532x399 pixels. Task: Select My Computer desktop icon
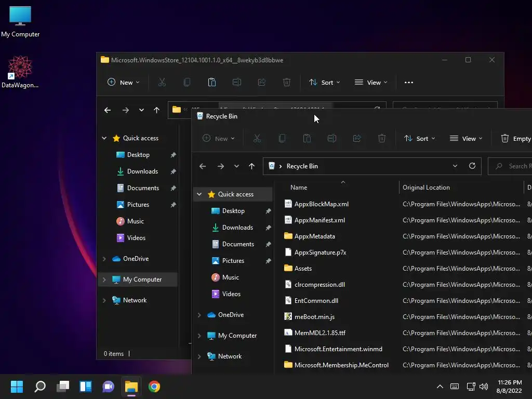click(20, 21)
